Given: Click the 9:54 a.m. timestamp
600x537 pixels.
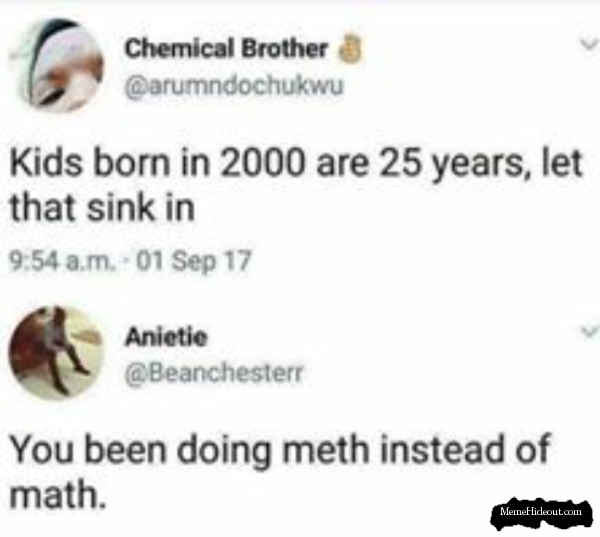Looking at the screenshot, I should [61, 261].
